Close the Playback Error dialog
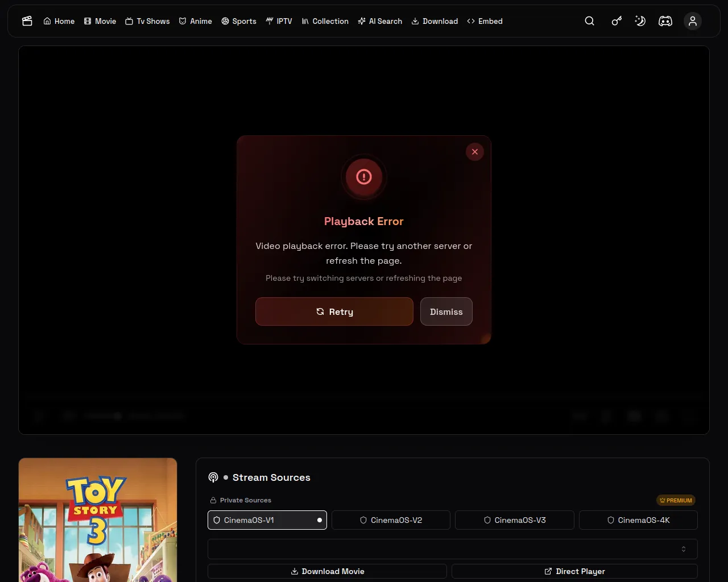 tap(475, 152)
